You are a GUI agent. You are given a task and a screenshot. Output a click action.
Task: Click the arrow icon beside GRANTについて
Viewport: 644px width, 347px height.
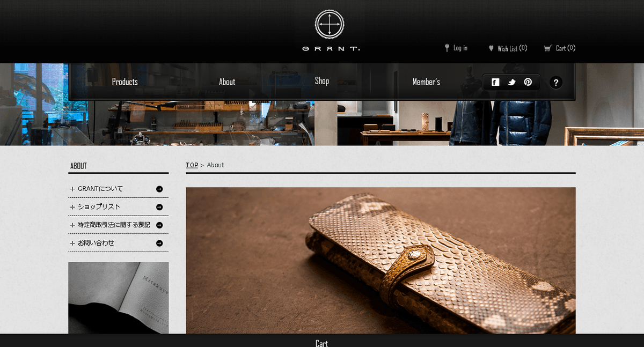pos(159,189)
